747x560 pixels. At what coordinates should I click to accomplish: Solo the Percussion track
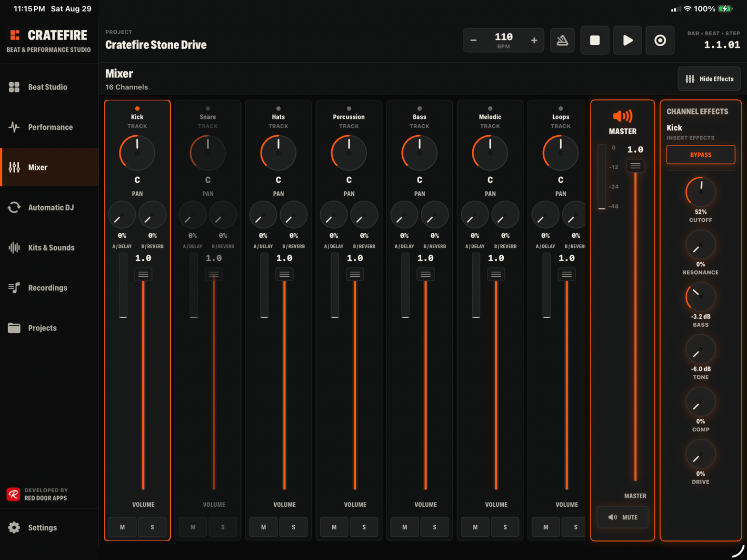point(364,527)
